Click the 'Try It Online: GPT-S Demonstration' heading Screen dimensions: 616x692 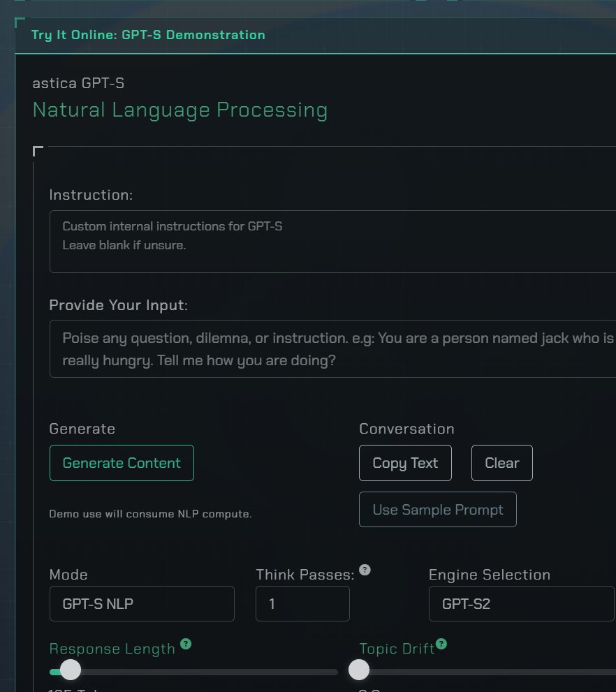coord(148,35)
